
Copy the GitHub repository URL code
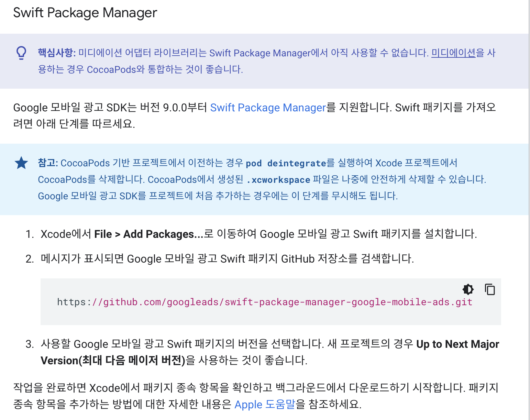click(x=490, y=289)
